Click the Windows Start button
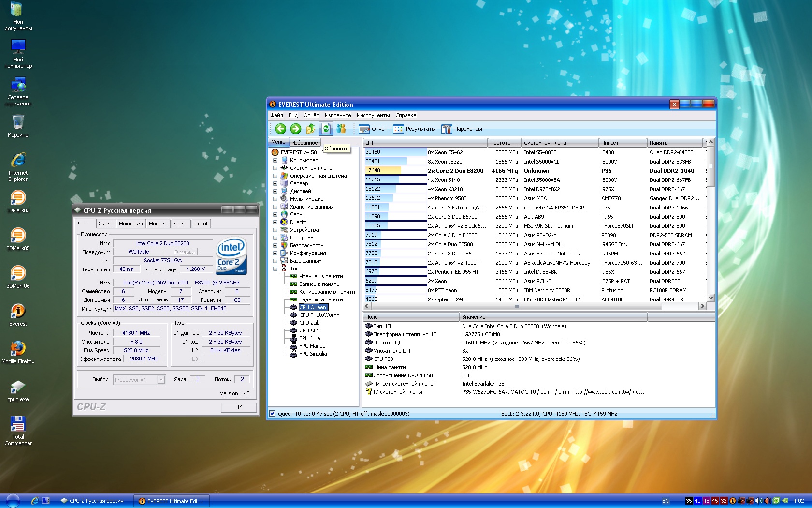812x508 pixels. [x=12, y=501]
